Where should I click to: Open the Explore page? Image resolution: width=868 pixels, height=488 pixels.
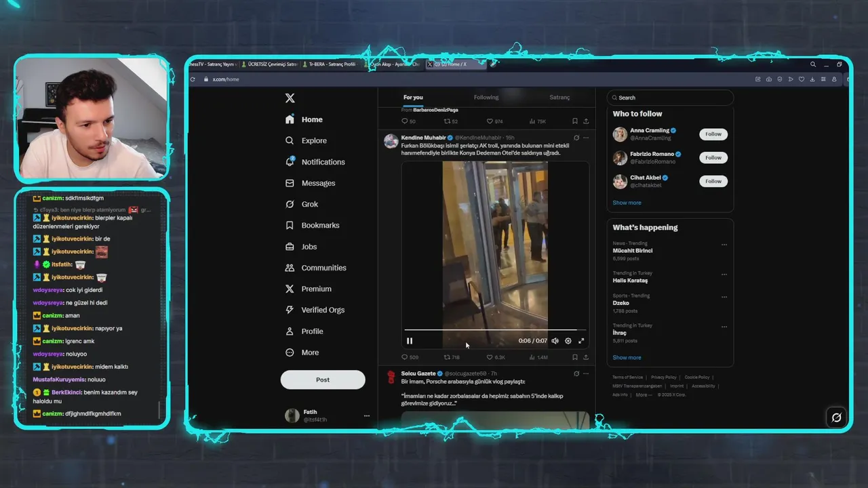click(x=306, y=140)
